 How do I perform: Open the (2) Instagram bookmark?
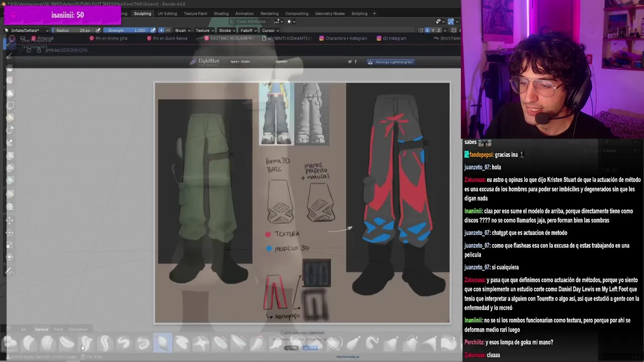391,38
